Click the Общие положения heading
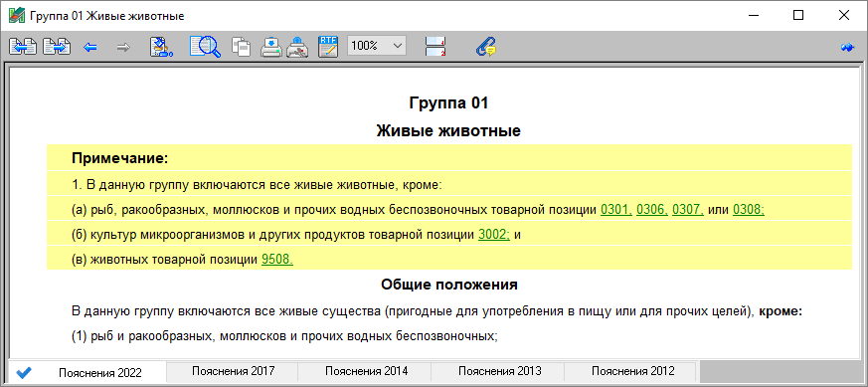 449,286
